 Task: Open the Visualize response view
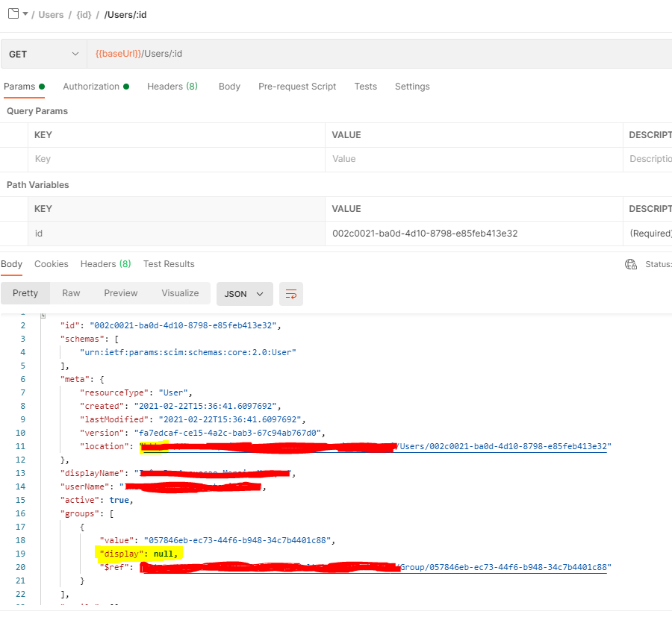pos(180,293)
